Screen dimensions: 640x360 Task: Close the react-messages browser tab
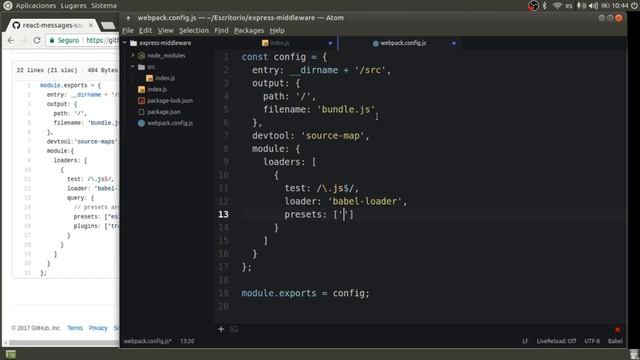[x=91, y=25]
